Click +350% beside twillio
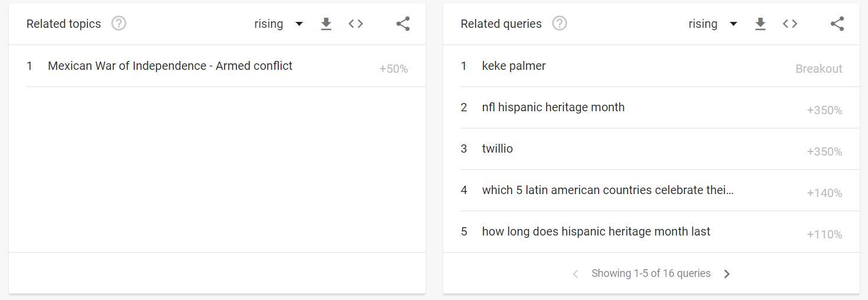This screenshot has height=300, width=868. coord(824,151)
